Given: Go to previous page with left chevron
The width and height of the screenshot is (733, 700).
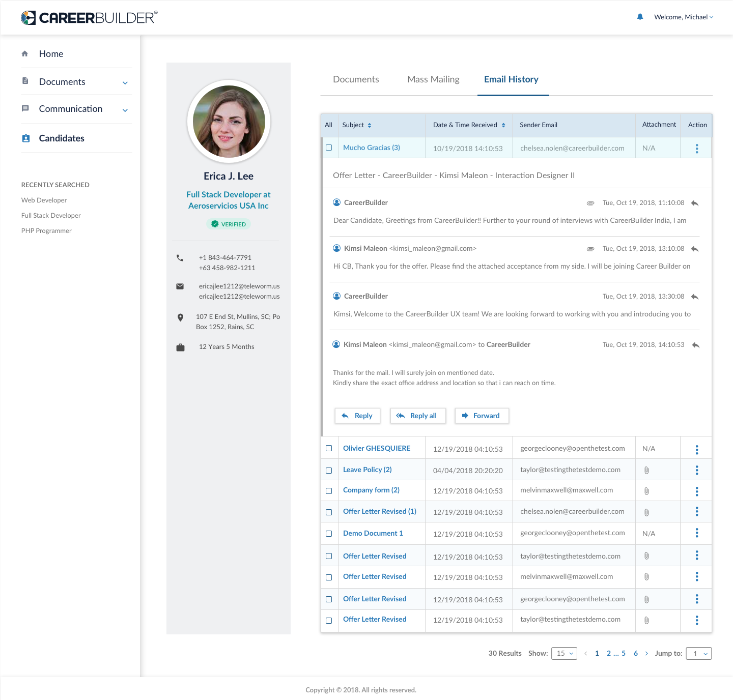Looking at the screenshot, I should [x=586, y=654].
